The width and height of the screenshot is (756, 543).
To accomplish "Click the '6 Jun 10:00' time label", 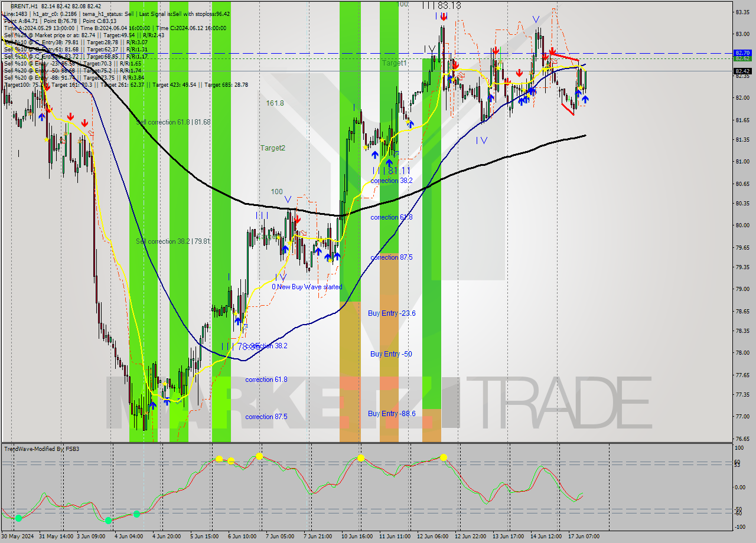I will click(x=242, y=537).
